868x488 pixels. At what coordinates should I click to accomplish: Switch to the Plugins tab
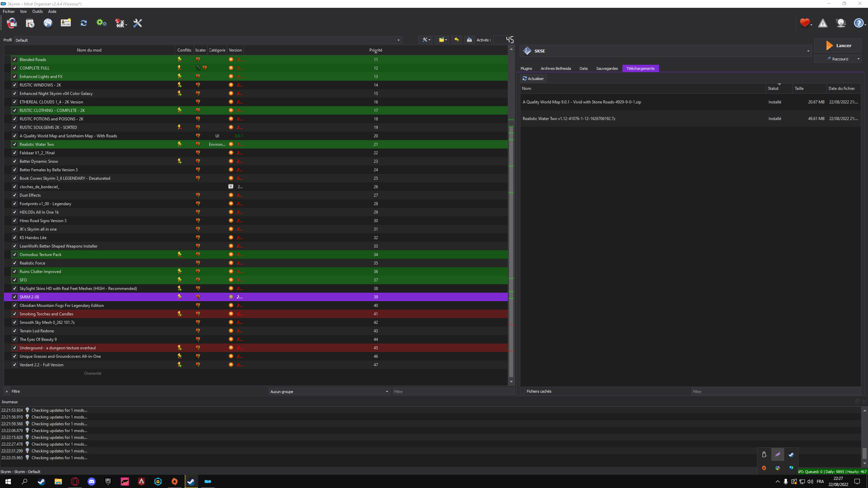526,69
